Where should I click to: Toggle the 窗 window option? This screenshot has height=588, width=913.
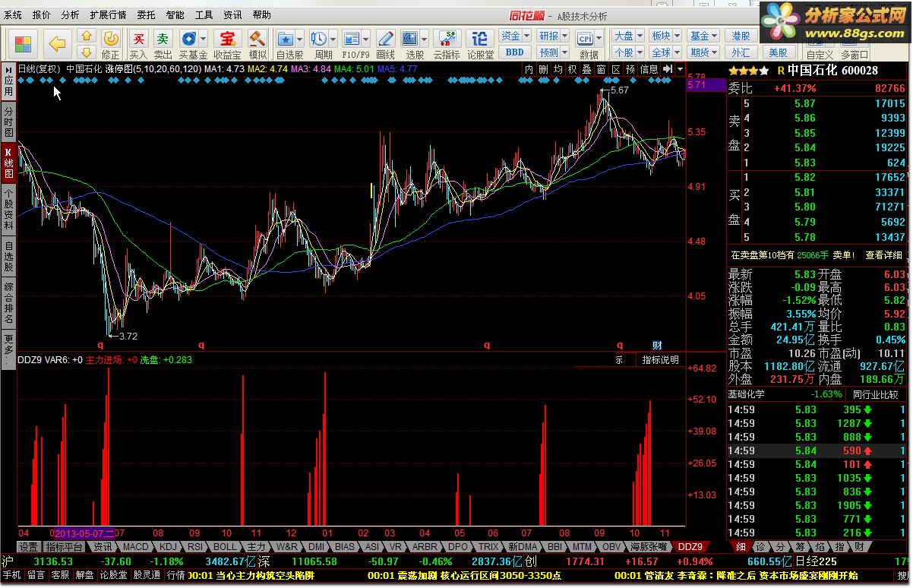[x=601, y=69]
